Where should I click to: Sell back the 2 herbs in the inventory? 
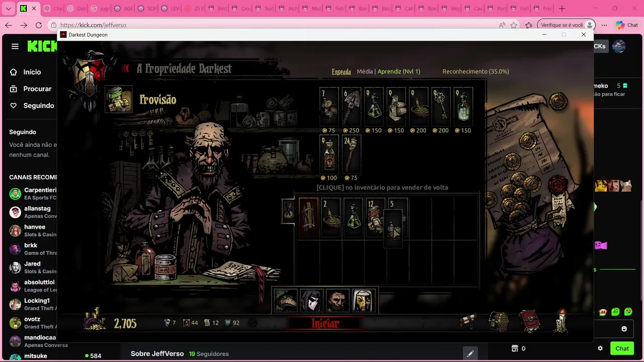331,218
